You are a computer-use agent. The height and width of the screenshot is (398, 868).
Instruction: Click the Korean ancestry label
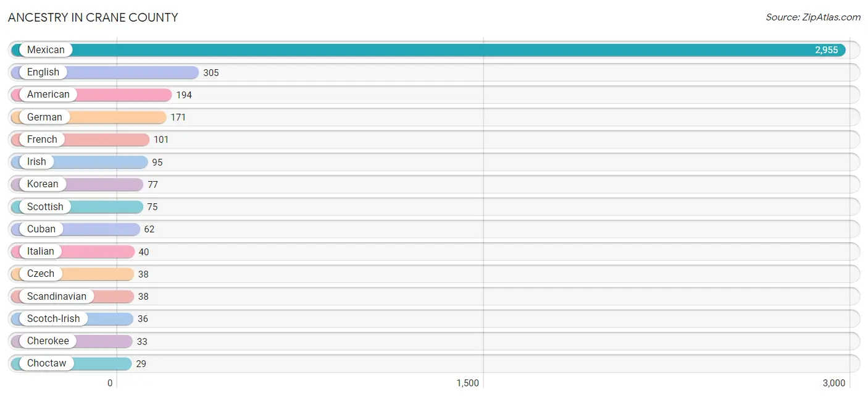(43, 184)
